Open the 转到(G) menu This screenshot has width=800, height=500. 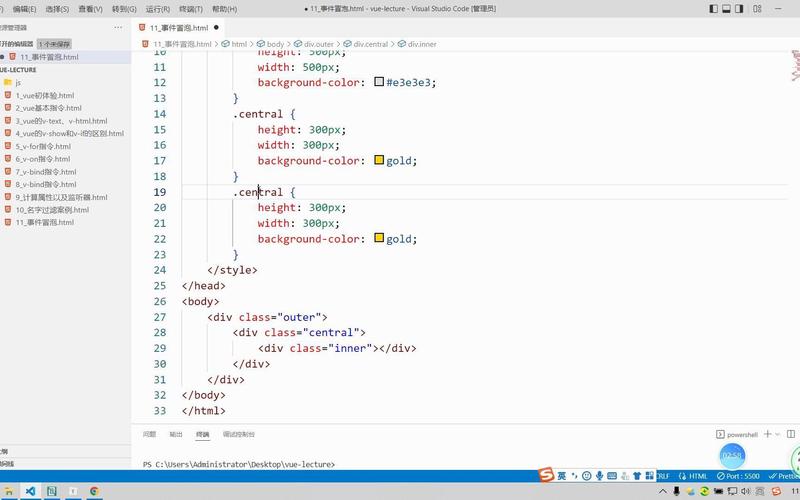click(x=124, y=9)
